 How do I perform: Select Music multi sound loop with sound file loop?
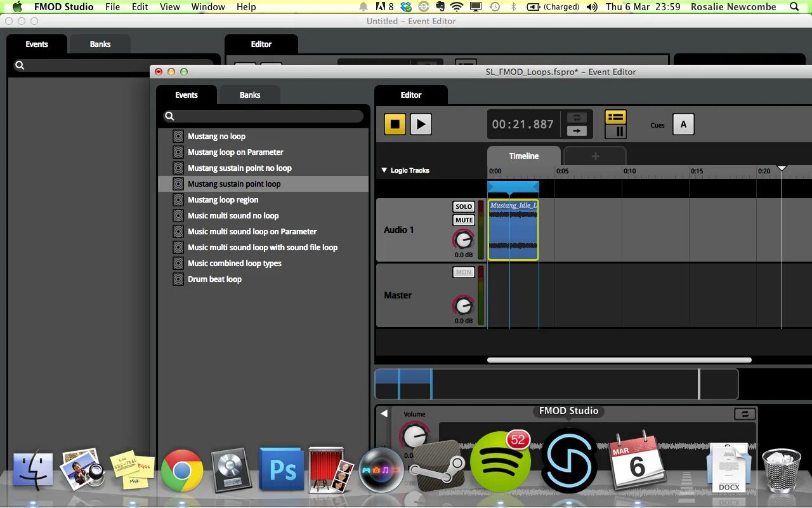[x=263, y=247]
